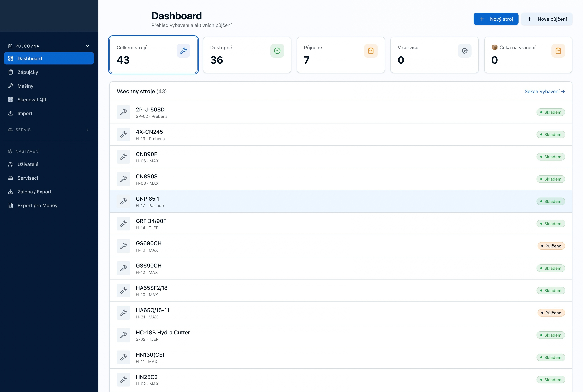Click the wrench icon beside 2P-J-50SD

(123, 112)
